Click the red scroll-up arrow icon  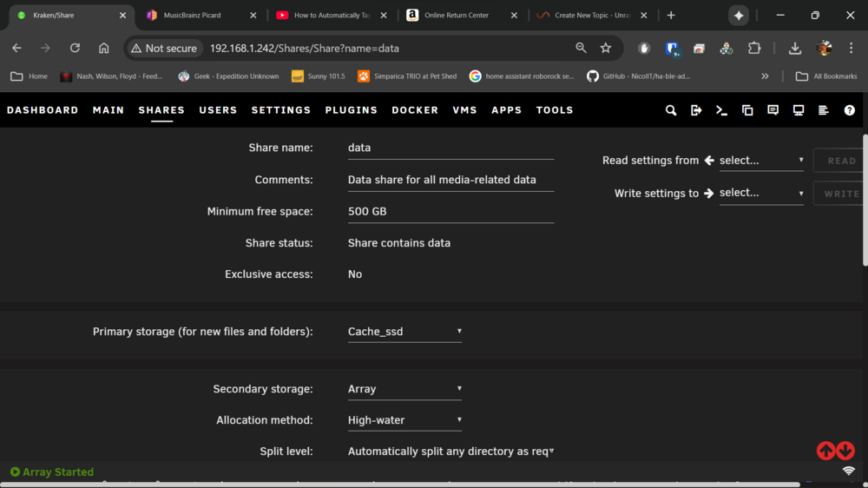tap(826, 451)
